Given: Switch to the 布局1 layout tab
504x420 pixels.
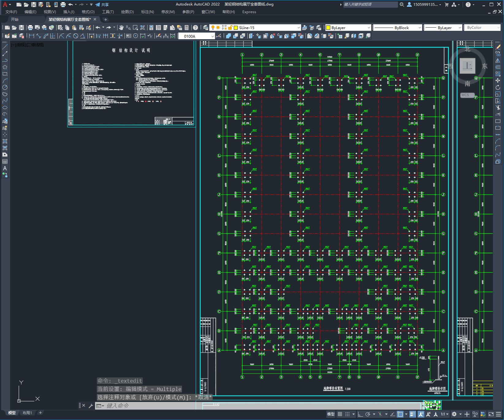Looking at the screenshot, I should 27,413.
